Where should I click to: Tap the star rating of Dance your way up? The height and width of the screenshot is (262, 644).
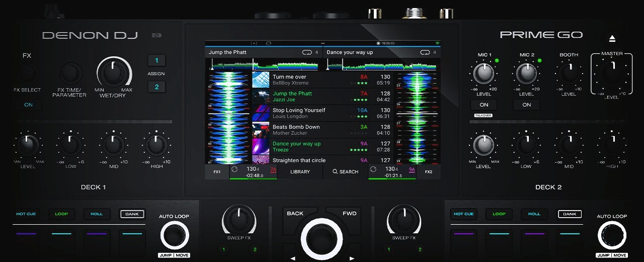(358, 150)
